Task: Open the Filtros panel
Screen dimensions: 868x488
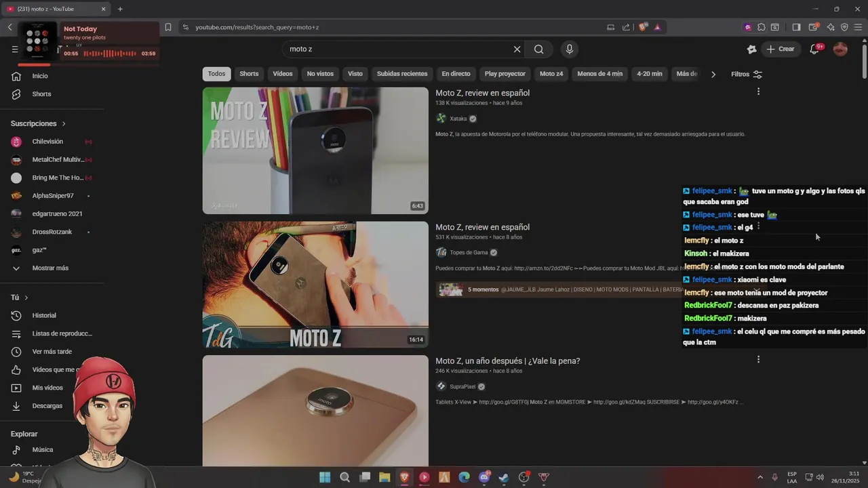Action: 747,74
